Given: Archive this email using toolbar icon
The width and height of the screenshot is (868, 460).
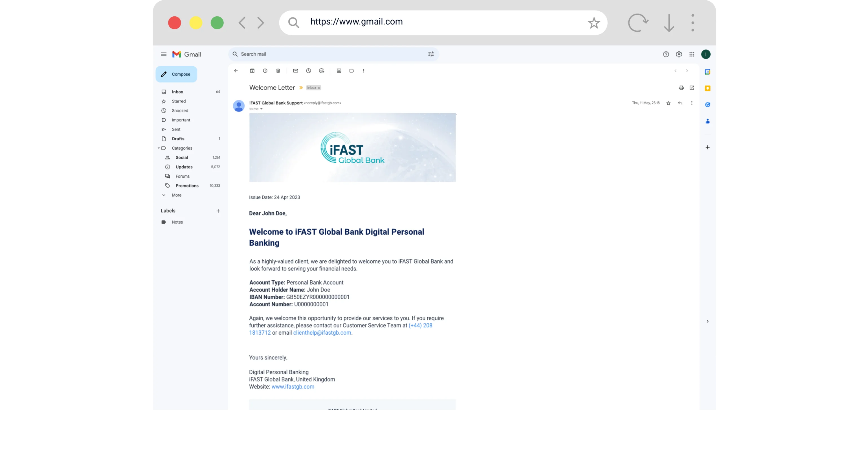Looking at the screenshot, I should [252, 71].
